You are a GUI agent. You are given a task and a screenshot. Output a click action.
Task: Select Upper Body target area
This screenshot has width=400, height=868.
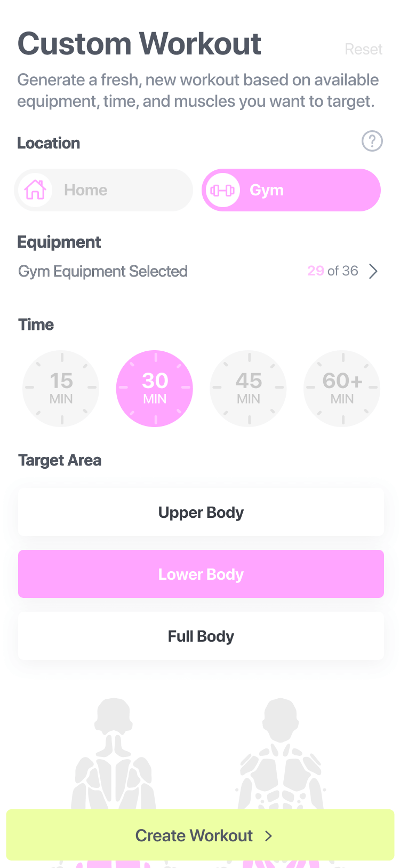click(201, 512)
